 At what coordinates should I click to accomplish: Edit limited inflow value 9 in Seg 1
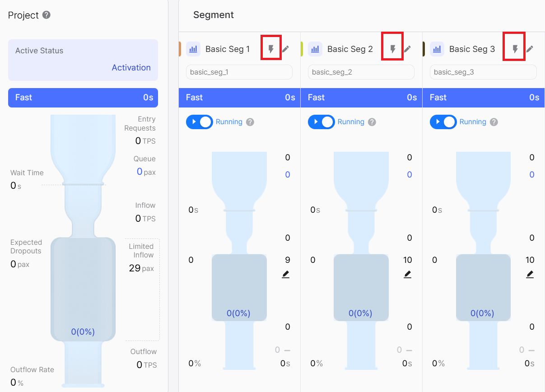tap(285, 274)
